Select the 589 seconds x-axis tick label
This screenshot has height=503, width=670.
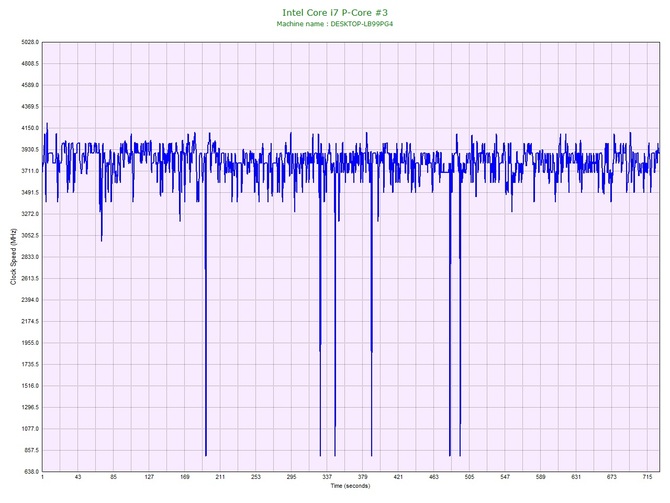click(x=540, y=478)
